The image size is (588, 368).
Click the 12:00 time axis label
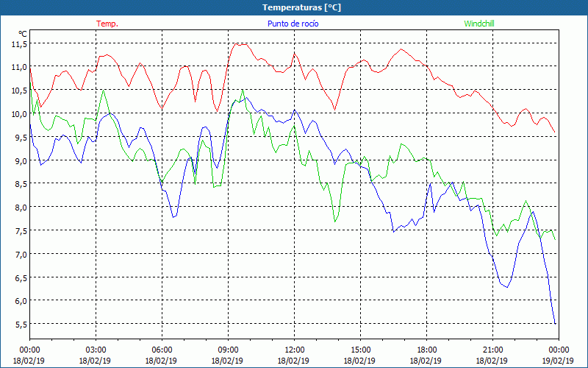point(294,350)
